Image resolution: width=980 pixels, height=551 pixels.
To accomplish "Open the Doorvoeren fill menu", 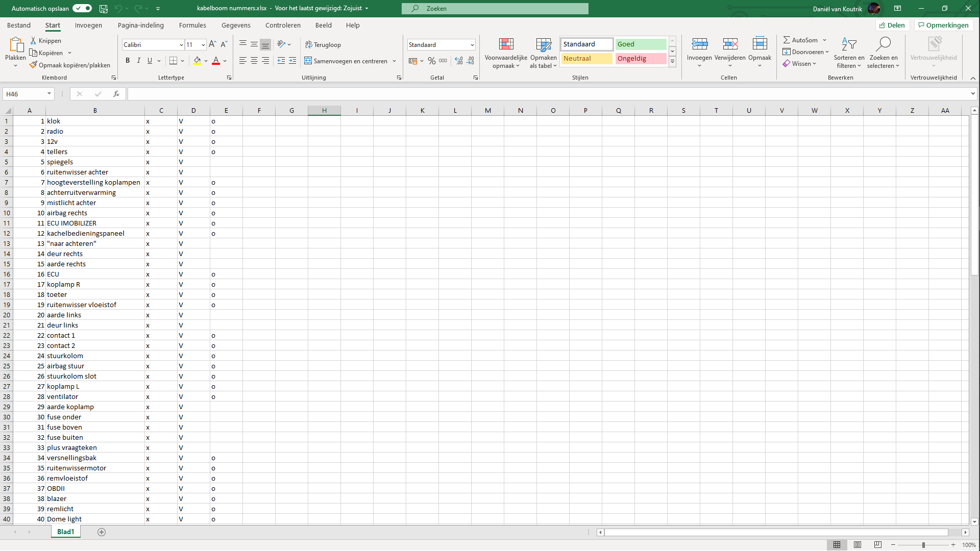I will (x=805, y=52).
